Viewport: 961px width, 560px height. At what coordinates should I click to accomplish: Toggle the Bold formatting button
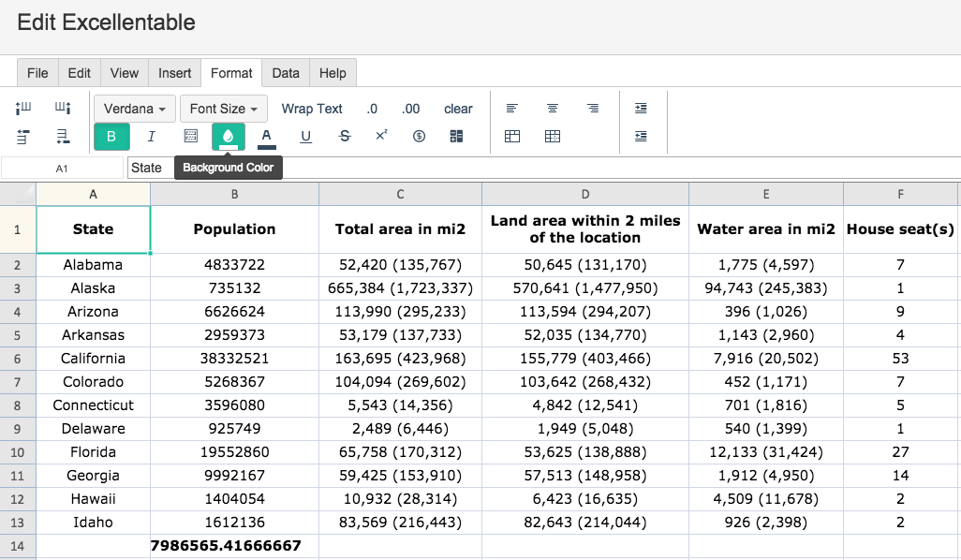[x=111, y=136]
